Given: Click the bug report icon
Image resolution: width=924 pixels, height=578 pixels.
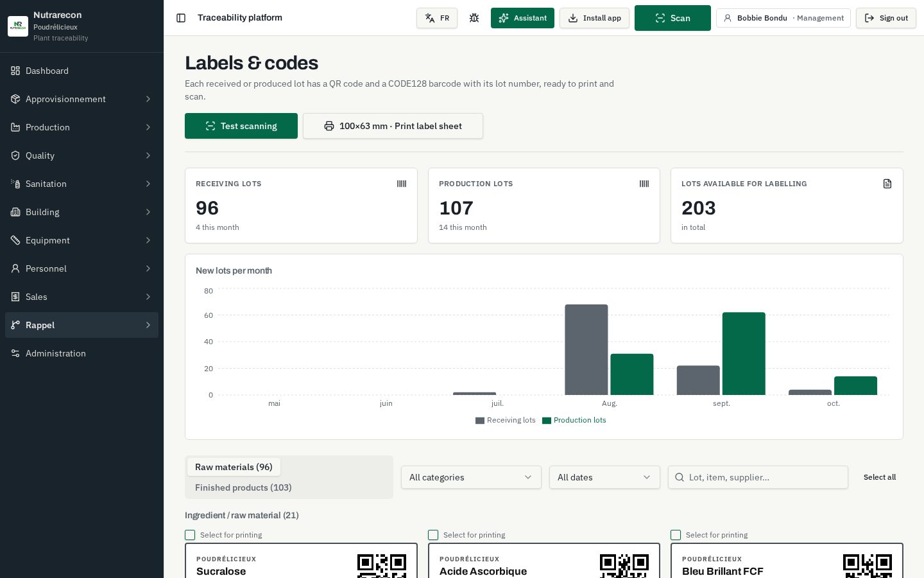Looking at the screenshot, I should (x=474, y=18).
